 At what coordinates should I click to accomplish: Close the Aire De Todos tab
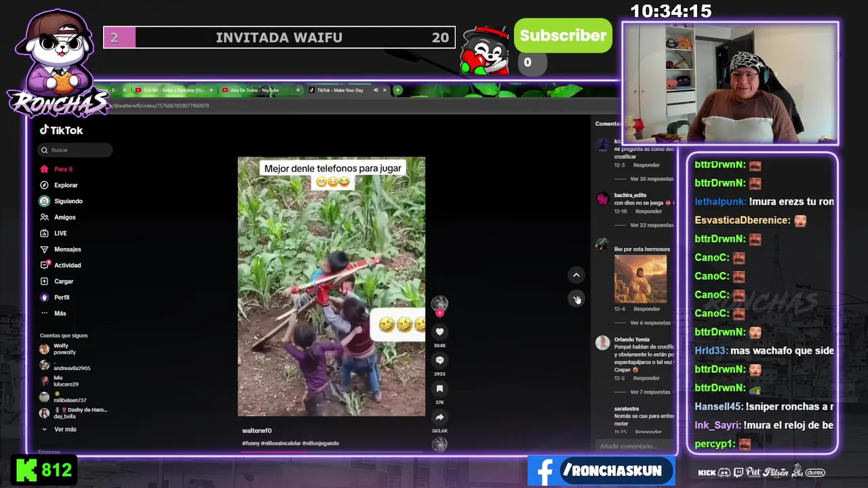(298, 90)
